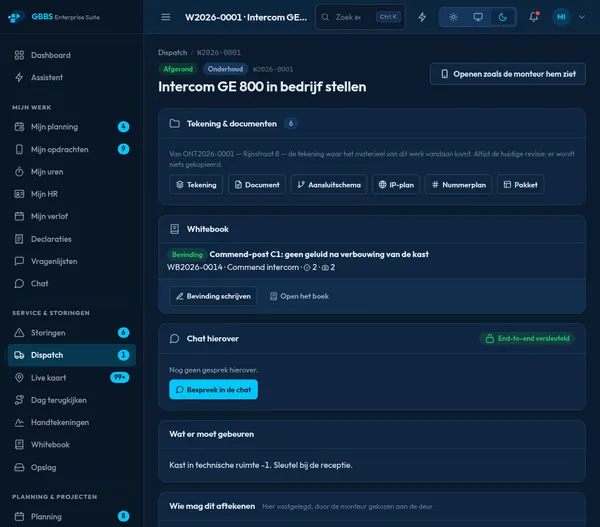This screenshot has width=600, height=527.
Task: Click the Mijn opdrachten count badge 9
Action: [x=123, y=149]
